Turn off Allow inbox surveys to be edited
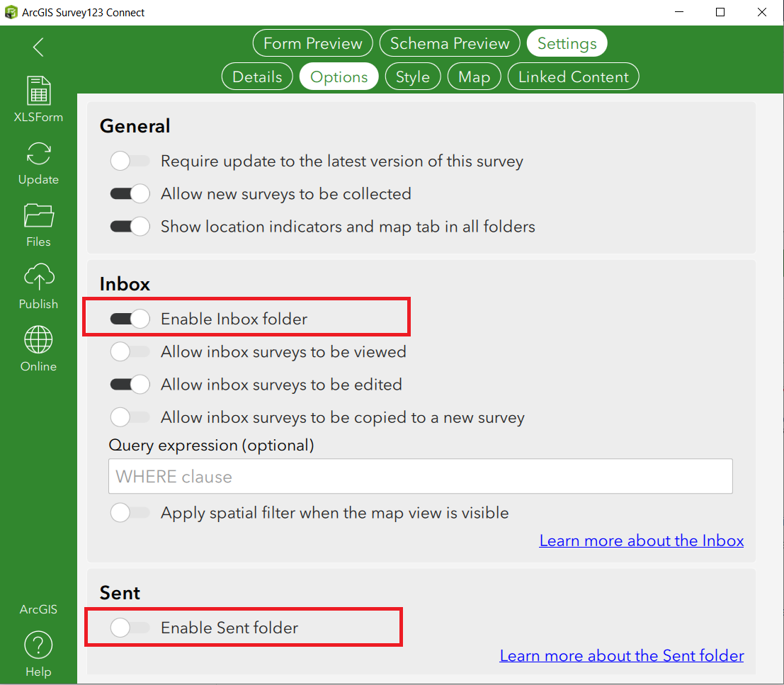Image resolution: width=784 pixels, height=685 pixels. pyautogui.click(x=130, y=385)
